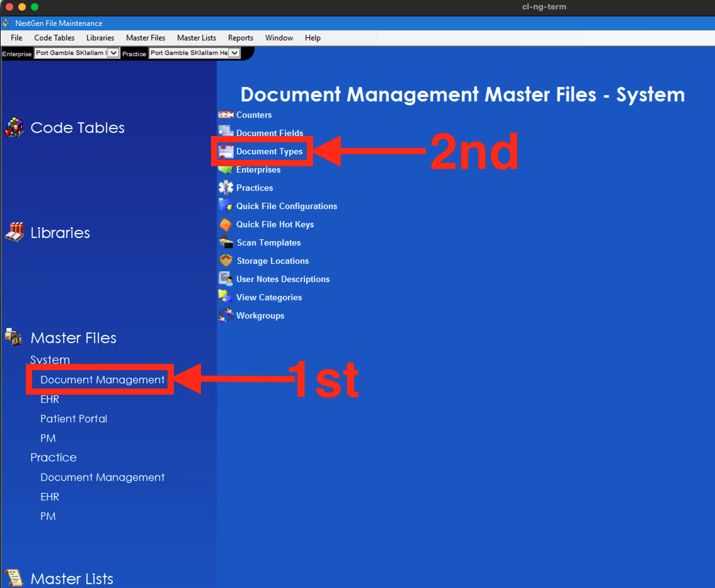Select Libraries in the sidebar
This screenshot has width=715, height=588.
pos(60,232)
